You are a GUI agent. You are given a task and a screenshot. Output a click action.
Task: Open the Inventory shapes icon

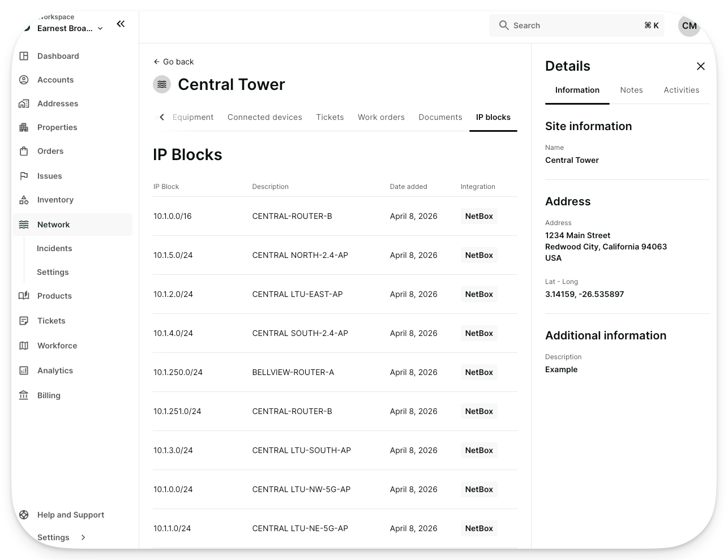24,200
